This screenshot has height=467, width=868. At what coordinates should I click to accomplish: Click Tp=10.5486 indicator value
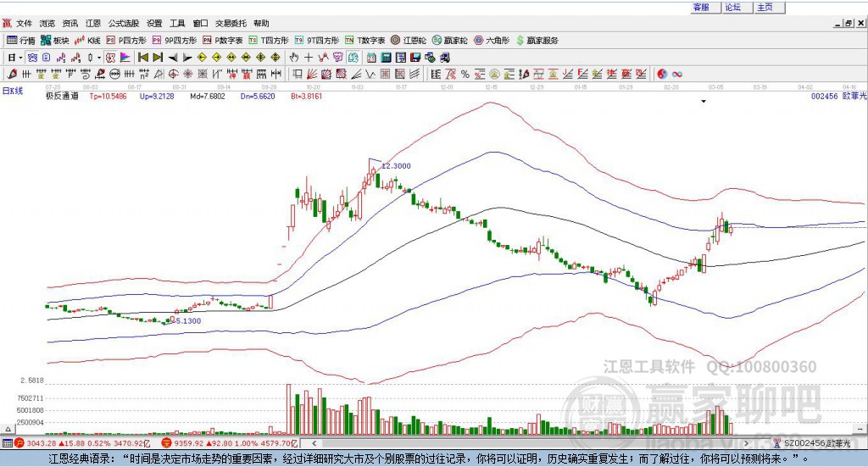(108, 97)
